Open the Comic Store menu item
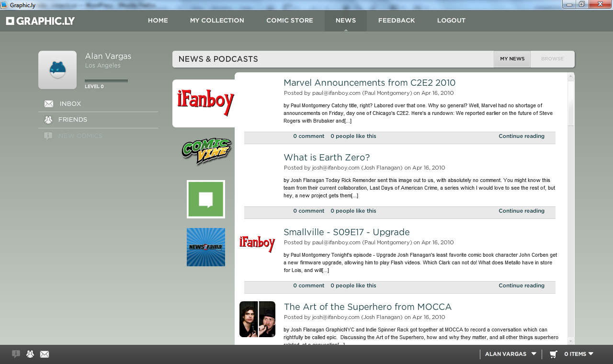 290,21
